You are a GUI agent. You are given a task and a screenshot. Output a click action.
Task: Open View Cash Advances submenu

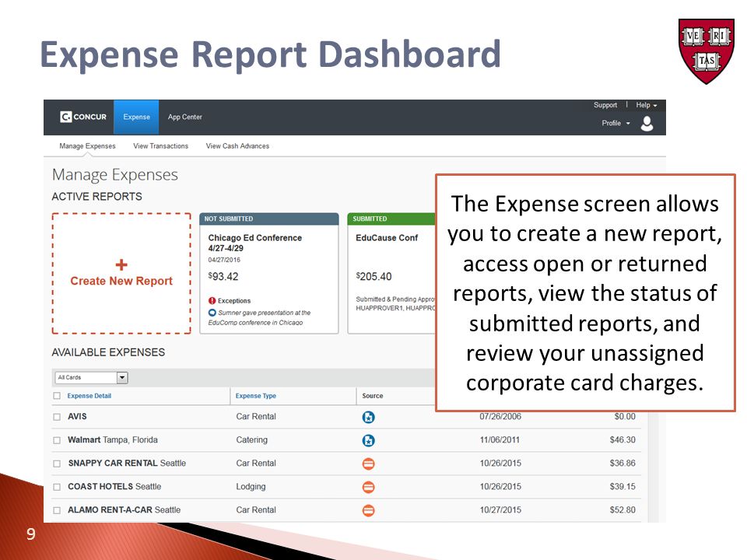(x=237, y=145)
